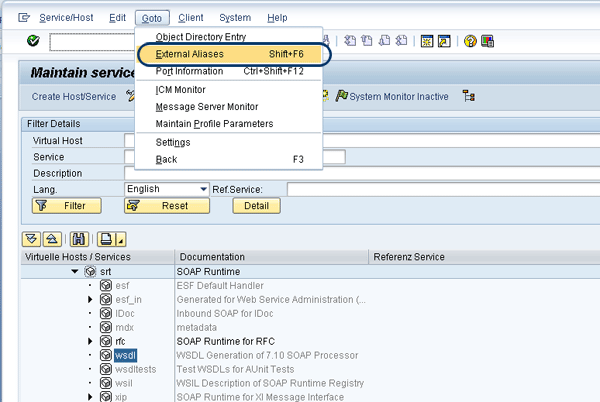Click the Print icon above service tree
The height and width of the screenshot is (402, 600).
(x=105, y=238)
